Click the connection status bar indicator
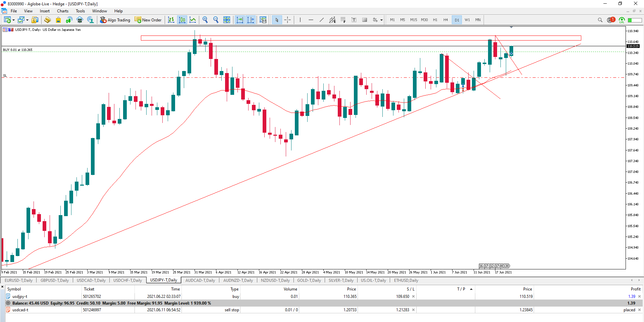This screenshot has height=322, width=644. point(635,20)
